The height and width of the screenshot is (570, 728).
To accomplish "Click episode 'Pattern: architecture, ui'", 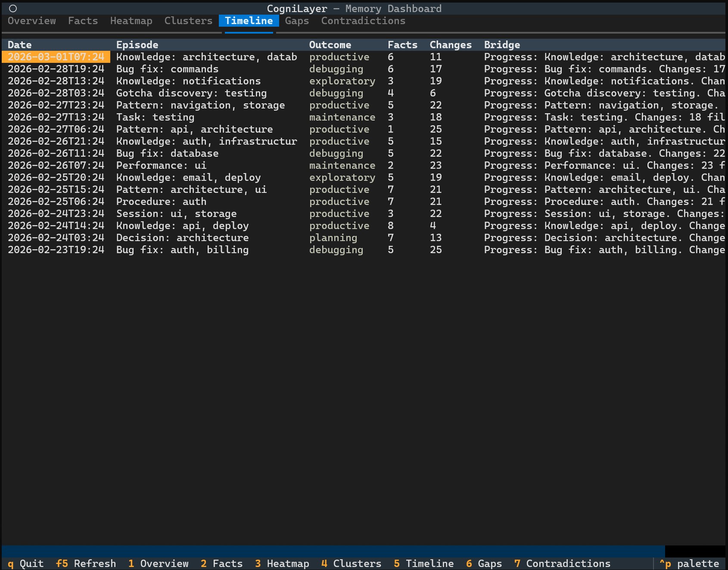I will click(191, 189).
